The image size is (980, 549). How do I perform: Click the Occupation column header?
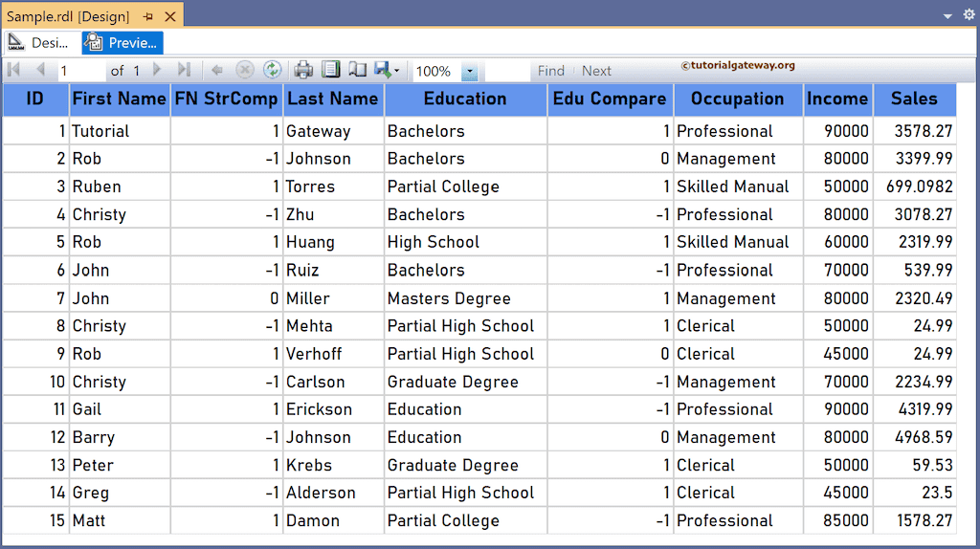[x=738, y=99]
